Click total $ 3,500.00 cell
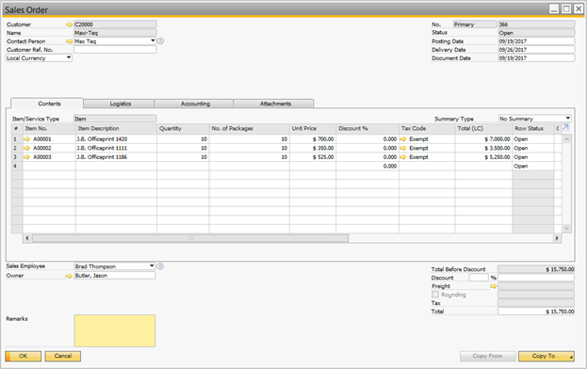 (483, 148)
